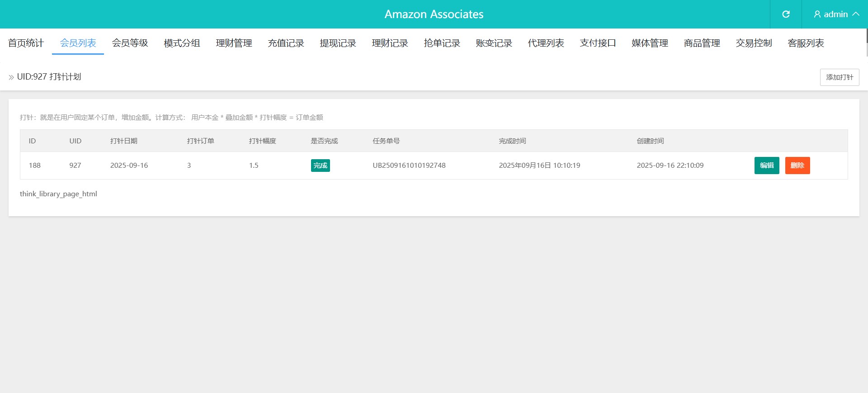
Task: Click orange 删除 button for row 188
Action: coord(797,166)
